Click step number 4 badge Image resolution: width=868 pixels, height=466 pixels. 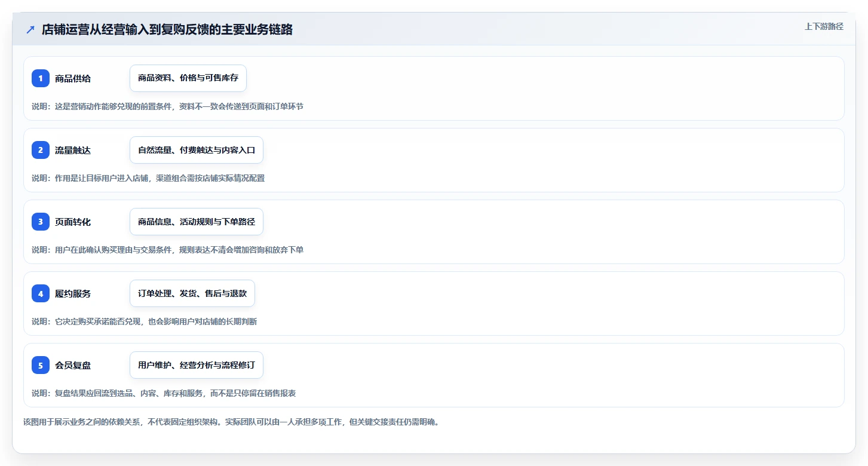click(x=41, y=293)
